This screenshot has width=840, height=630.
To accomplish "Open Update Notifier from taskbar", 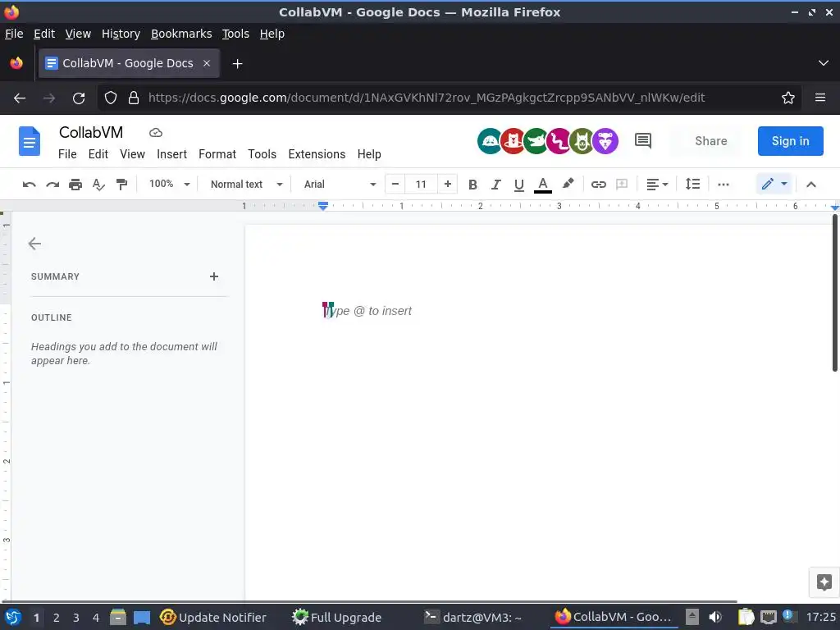I will 213,617.
